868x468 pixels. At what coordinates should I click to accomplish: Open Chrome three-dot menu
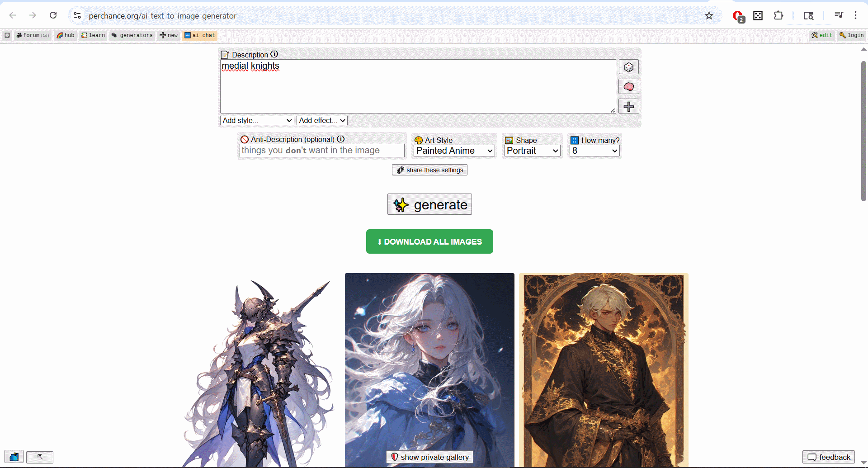tap(855, 15)
